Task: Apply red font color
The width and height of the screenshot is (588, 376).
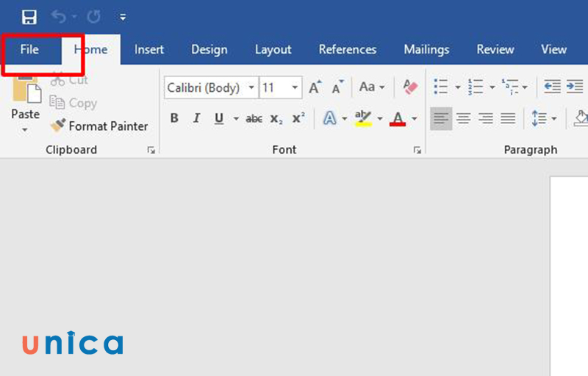Action: tap(398, 118)
